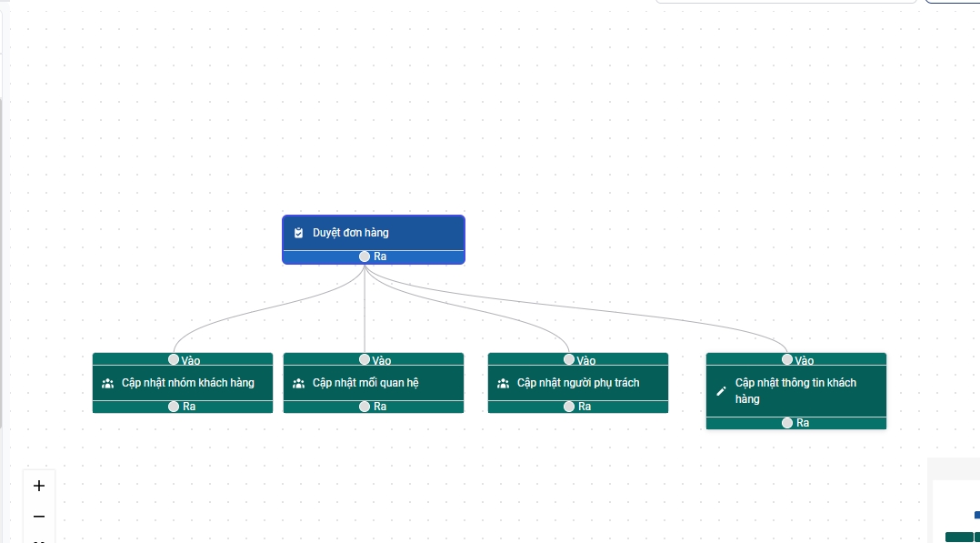Click the group icon on Cập nhật nhóm khách hàng
The height and width of the screenshot is (543, 980).
coord(107,384)
